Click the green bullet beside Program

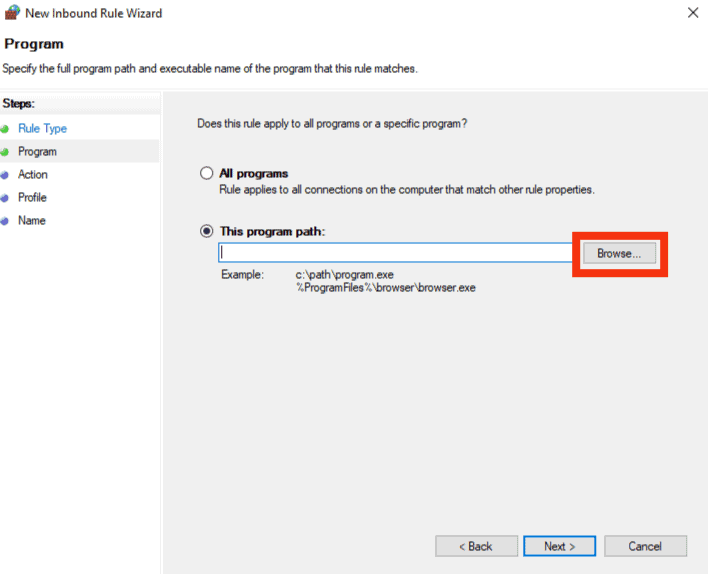5,152
